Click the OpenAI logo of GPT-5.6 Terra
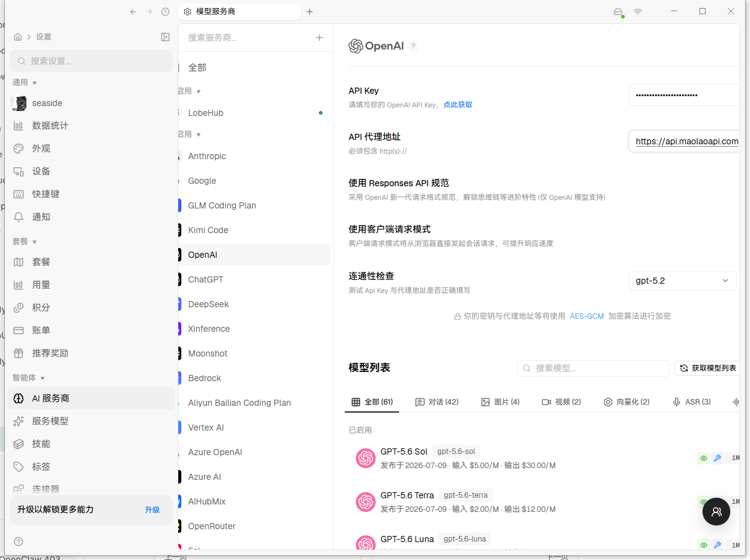 click(x=366, y=502)
